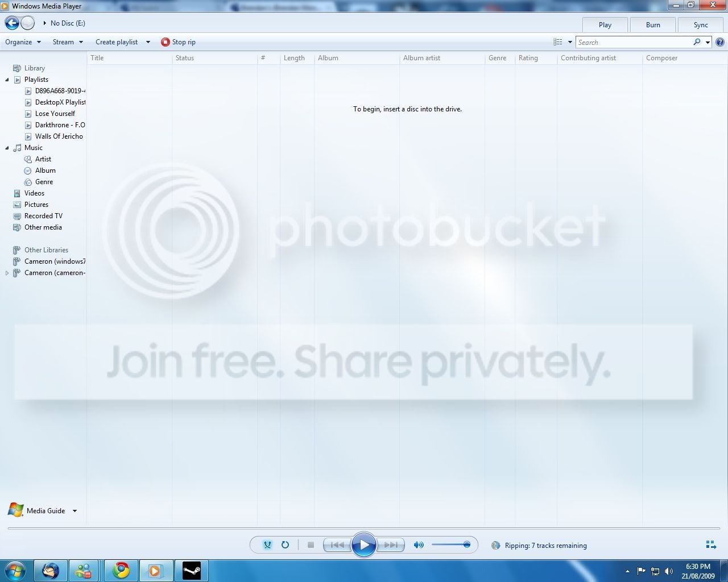Expand the Cameron (cameron- library node
Screen dimensions: 728x582
(7, 273)
